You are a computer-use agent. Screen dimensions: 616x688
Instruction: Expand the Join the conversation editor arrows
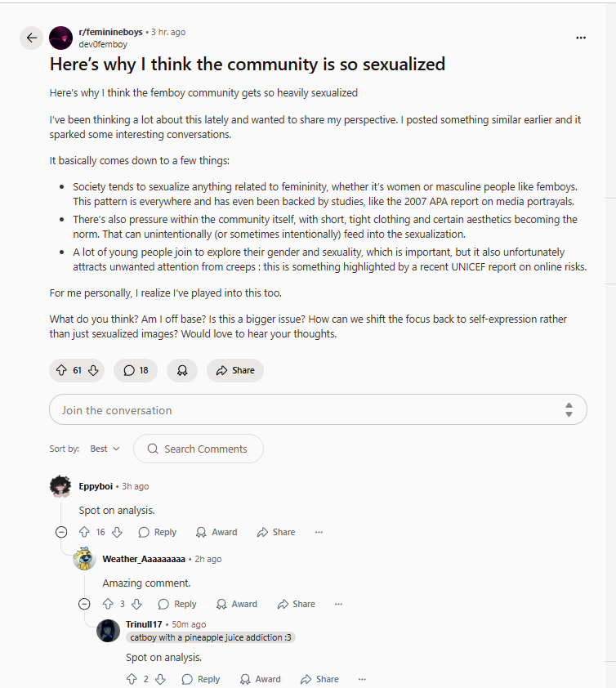click(569, 410)
